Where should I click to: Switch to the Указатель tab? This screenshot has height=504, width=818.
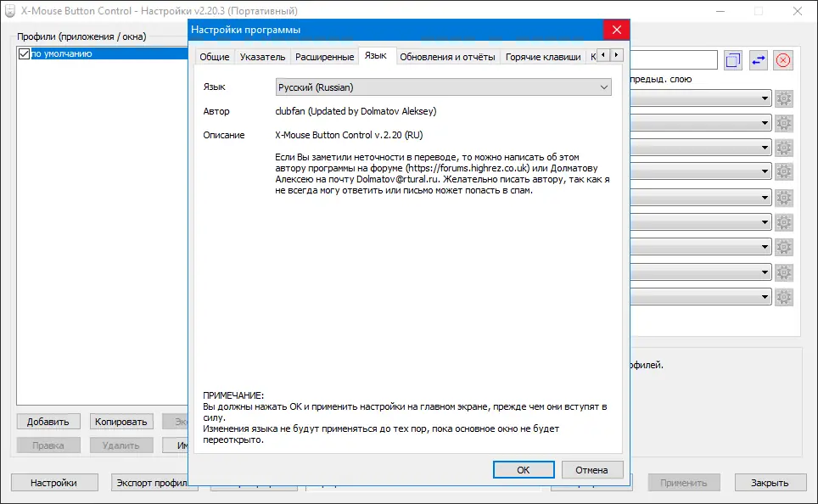click(x=262, y=57)
